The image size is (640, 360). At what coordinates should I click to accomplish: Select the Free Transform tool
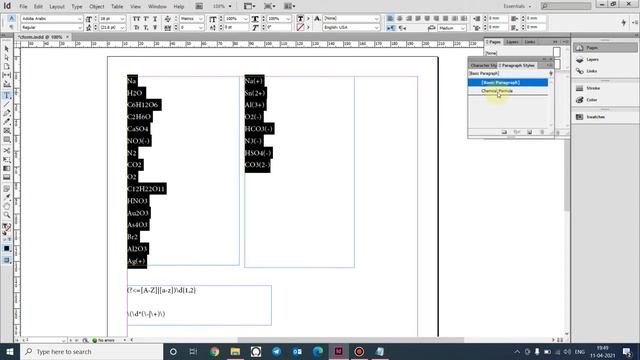pyautogui.click(x=7, y=160)
